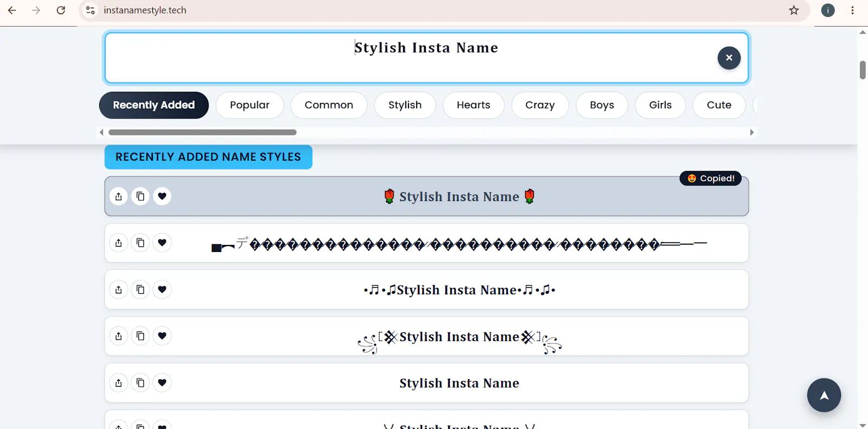Favorite the rose-decorated Stylish Insta Name style
This screenshot has height=429, width=868.
tap(162, 196)
